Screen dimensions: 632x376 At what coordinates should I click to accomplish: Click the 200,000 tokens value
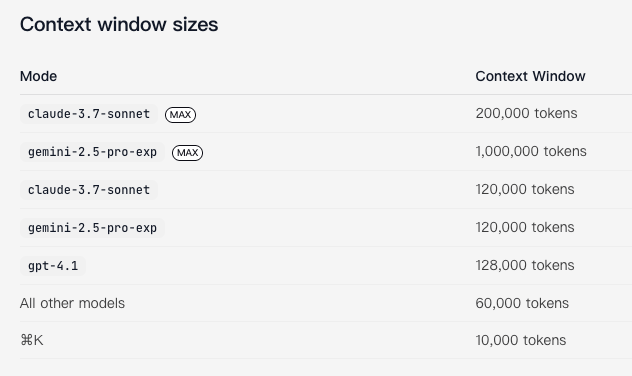[526, 113]
